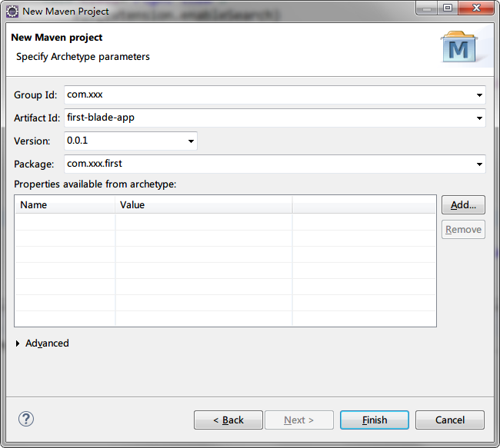Open the Artifact Id dropdown list
Image resolution: width=500 pixels, height=448 pixels.
click(479, 118)
